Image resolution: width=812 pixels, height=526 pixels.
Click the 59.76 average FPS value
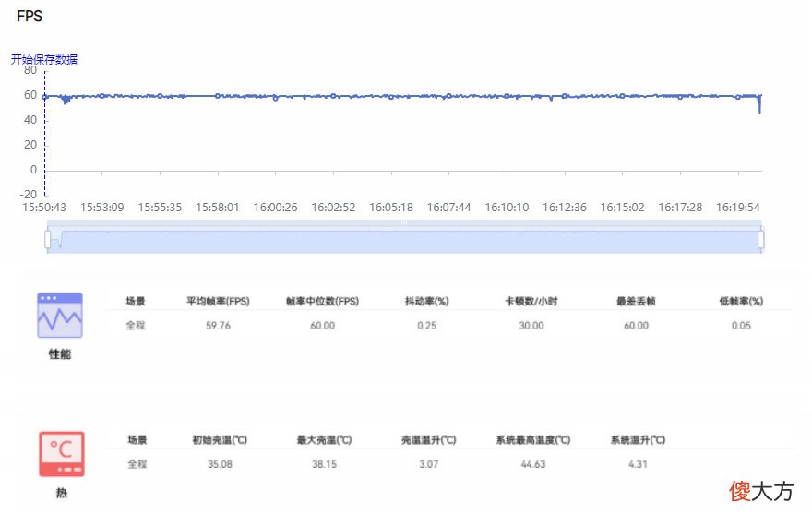point(218,326)
